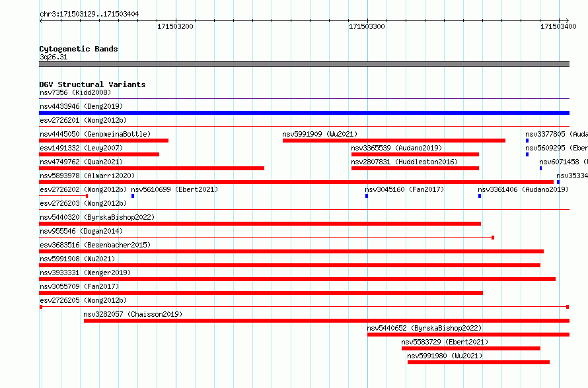
Task: Click the esv1491332 (Levy2007) label
Action: pyautogui.click(x=81, y=148)
